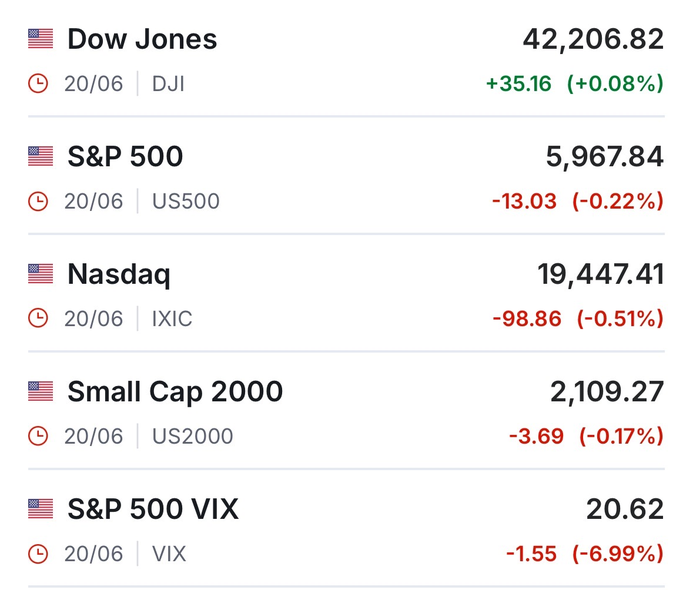The width and height of the screenshot is (693, 590).
Task: Open the Dow Jones index
Action: pyautogui.click(x=142, y=40)
